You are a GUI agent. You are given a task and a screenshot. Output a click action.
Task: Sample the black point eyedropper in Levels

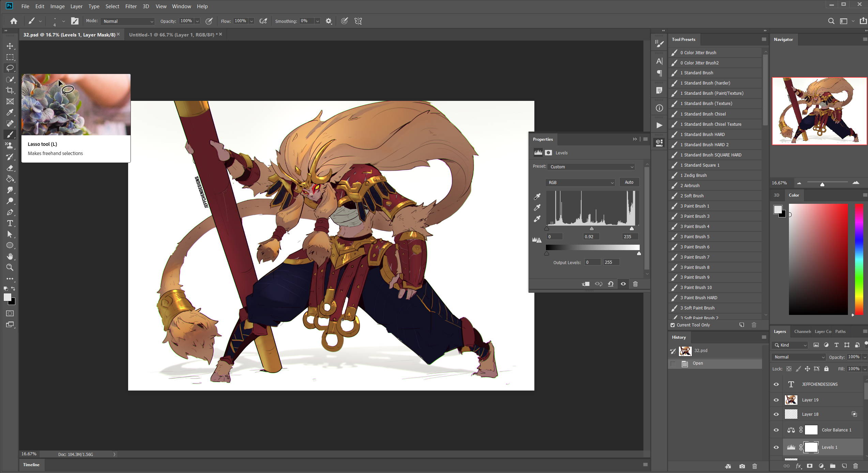click(x=537, y=197)
